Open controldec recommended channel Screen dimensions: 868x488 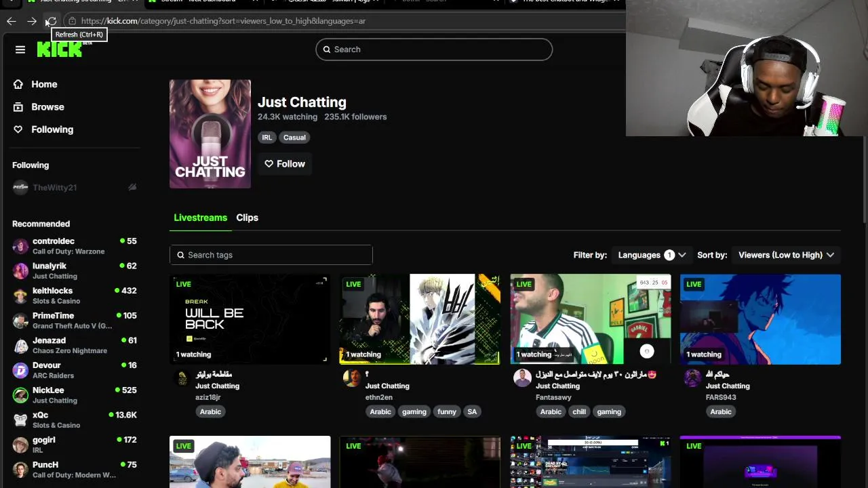point(75,246)
